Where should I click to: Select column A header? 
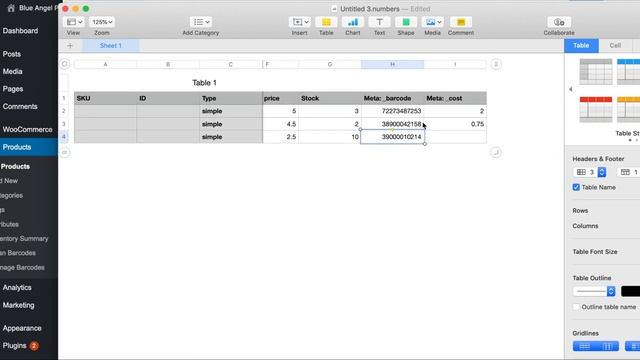(105, 64)
